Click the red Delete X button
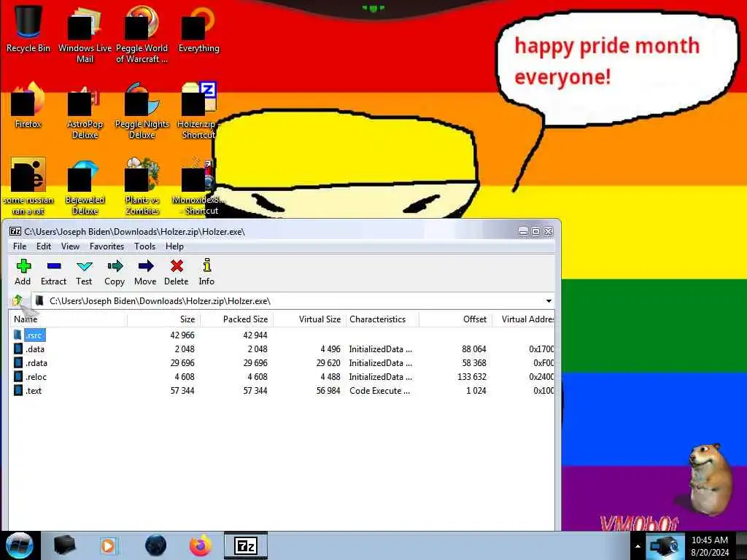This screenshot has height=560, width=747. click(x=177, y=272)
